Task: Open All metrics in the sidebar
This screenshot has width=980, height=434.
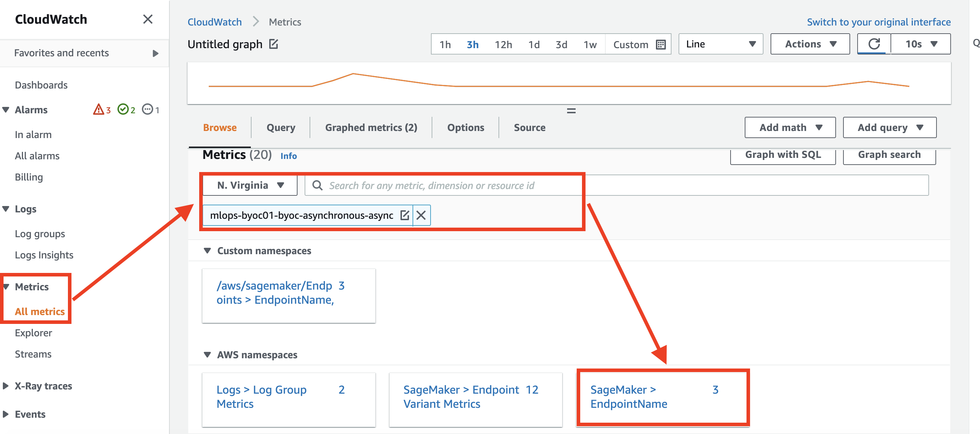Action: point(40,312)
